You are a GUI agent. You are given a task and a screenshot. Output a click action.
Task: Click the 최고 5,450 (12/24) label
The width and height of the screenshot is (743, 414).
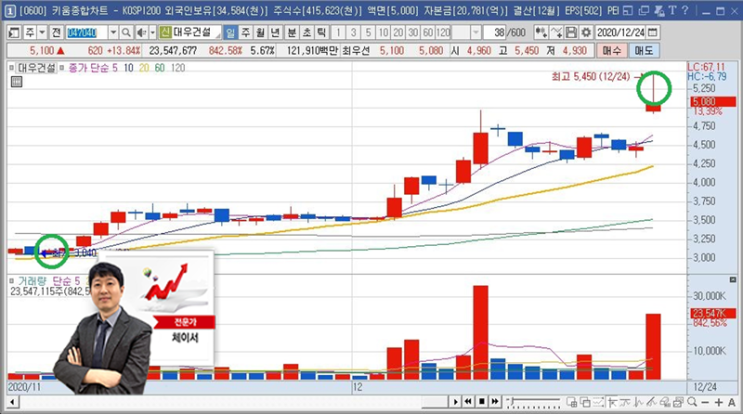pos(591,76)
